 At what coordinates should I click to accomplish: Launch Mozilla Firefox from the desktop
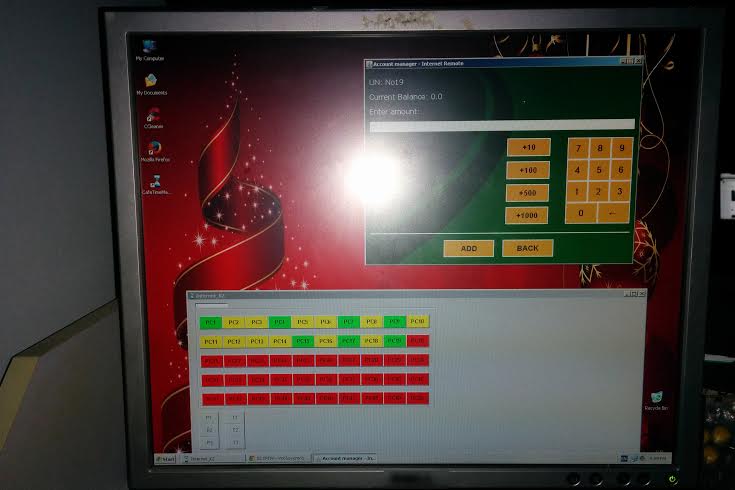155,149
